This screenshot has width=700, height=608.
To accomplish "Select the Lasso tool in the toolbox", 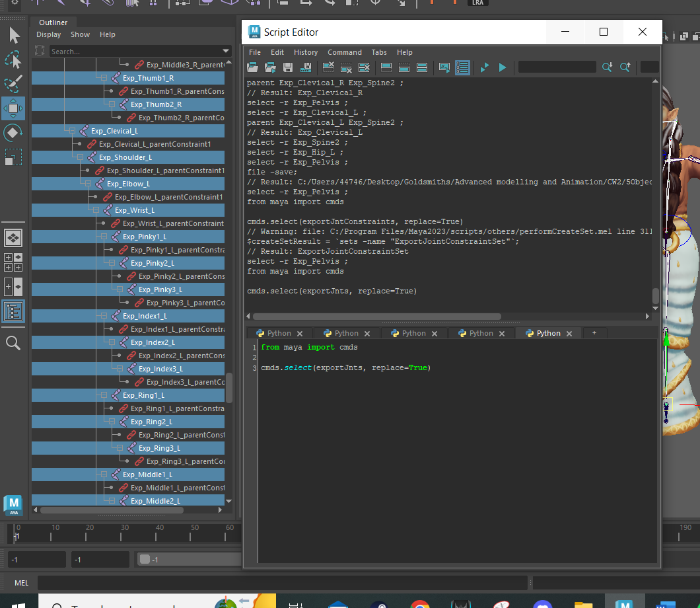I will pyautogui.click(x=13, y=60).
